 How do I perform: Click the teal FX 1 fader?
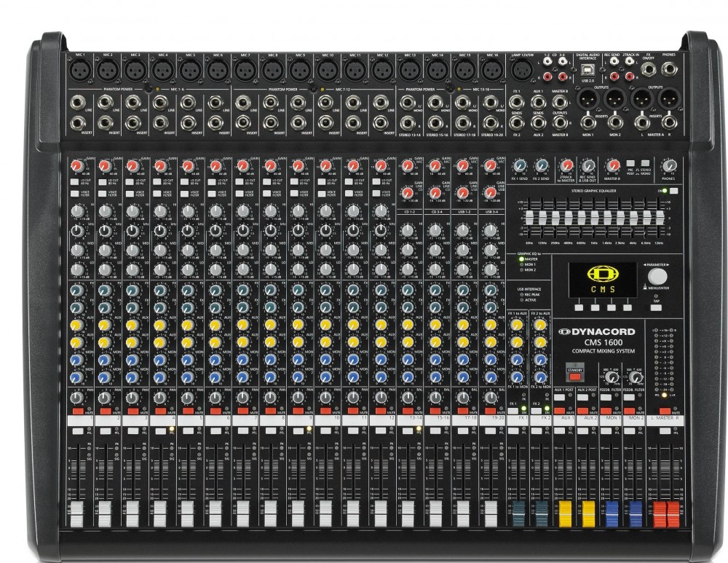click(517, 513)
